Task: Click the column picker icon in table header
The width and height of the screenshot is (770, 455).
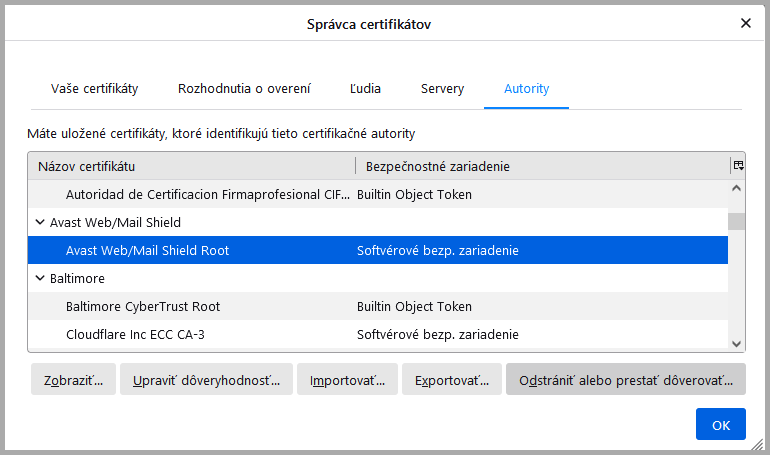Action: (x=738, y=166)
